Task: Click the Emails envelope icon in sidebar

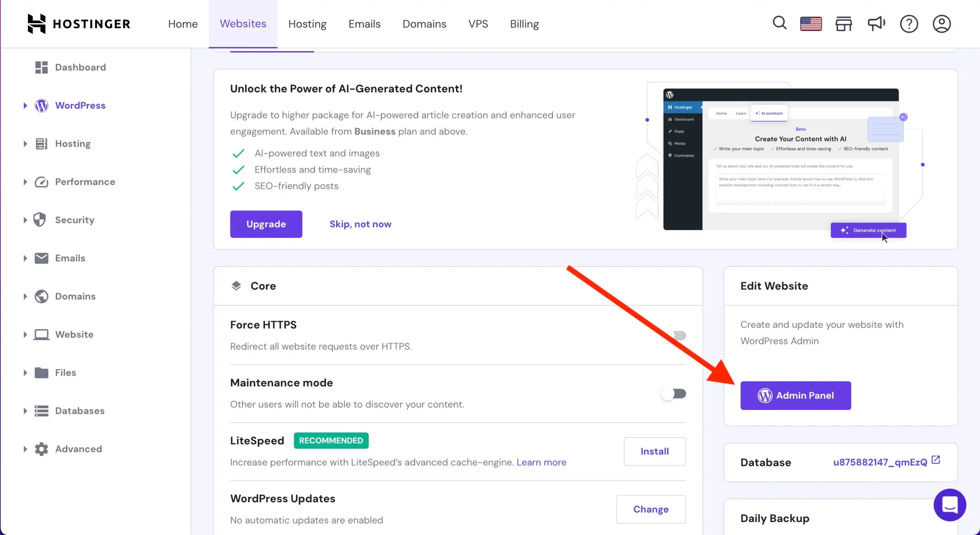Action: tap(41, 258)
